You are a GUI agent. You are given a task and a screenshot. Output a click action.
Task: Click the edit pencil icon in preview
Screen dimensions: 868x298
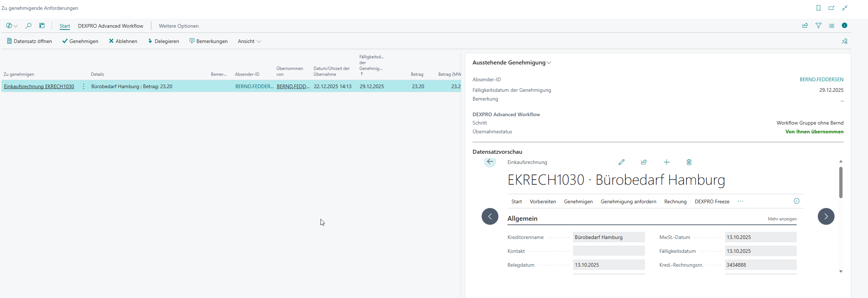pyautogui.click(x=622, y=162)
